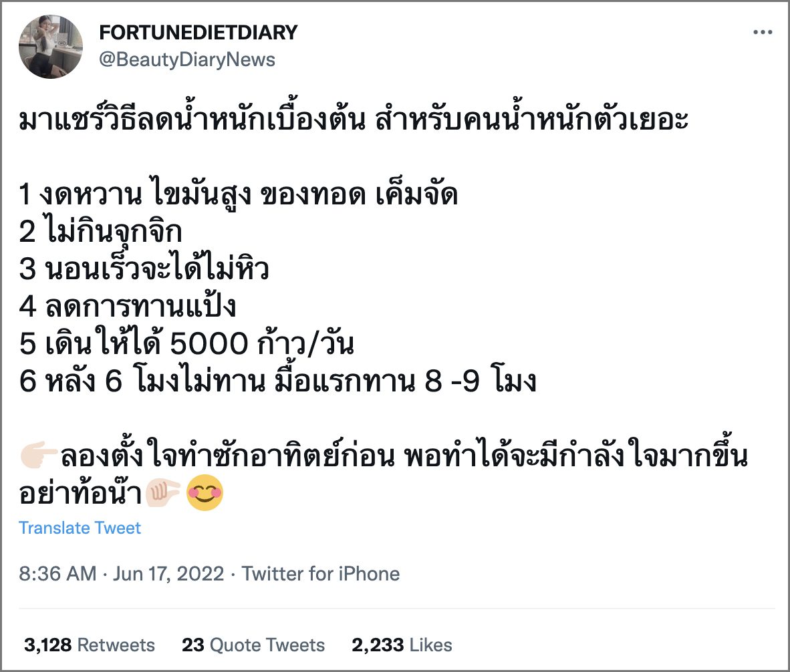The image size is (790, 672).
Task: Click the pointing hand emoji before ลองตั้งใจ
Action: [x=39, y=458]
